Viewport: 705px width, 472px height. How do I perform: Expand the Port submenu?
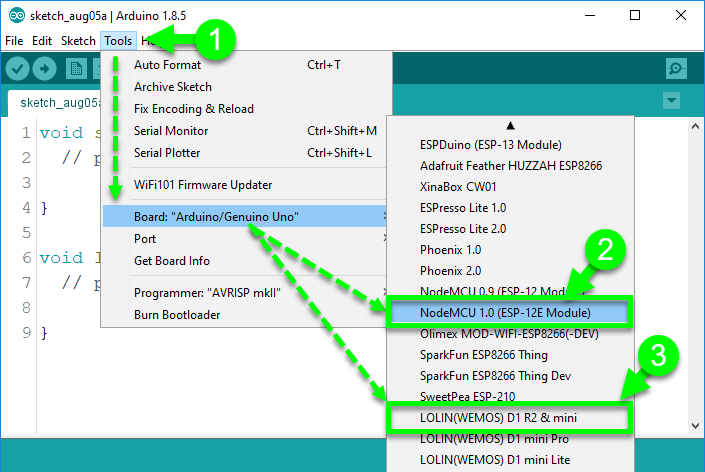tap(245, 239)
